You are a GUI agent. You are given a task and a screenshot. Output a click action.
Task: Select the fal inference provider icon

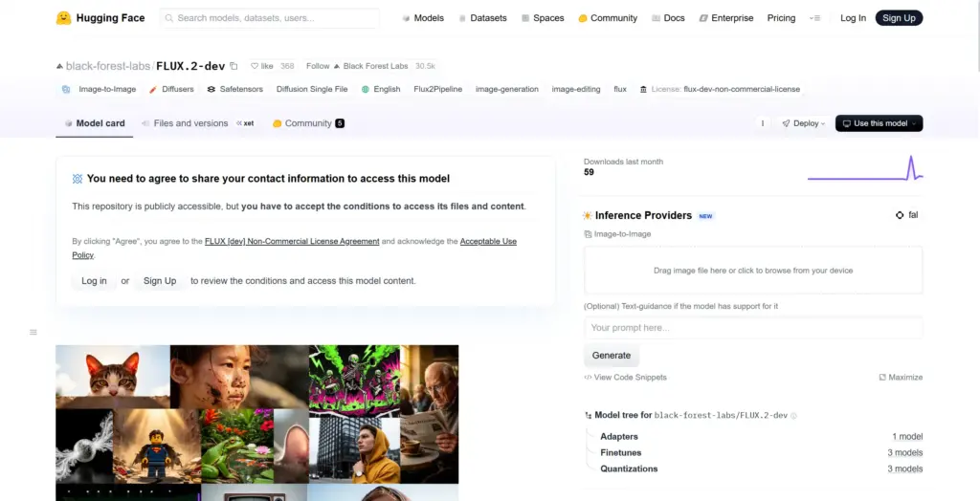pos(900,215)
